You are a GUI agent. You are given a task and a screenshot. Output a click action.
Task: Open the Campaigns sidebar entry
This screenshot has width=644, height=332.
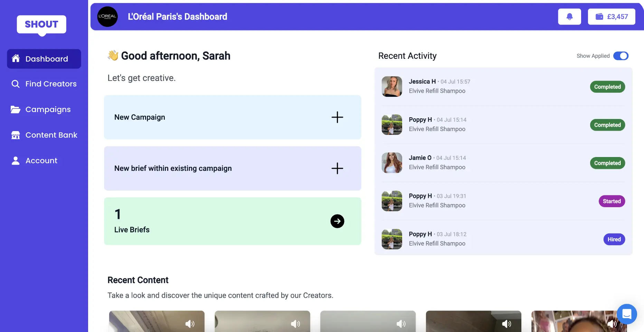pos(48,109)
